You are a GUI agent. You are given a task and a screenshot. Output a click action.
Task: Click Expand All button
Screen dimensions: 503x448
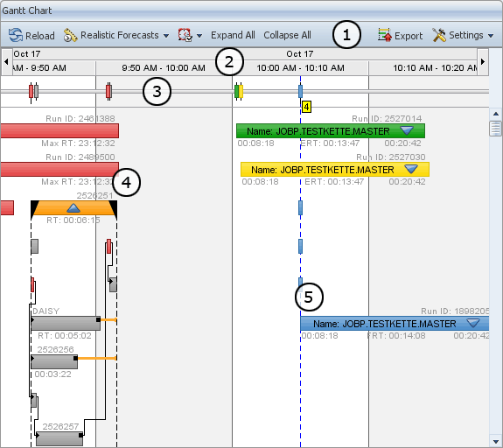(x=233, y=35)
